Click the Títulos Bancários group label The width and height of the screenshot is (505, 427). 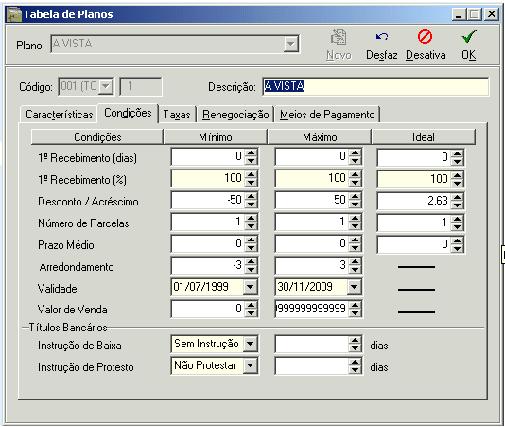pos(68,327)
